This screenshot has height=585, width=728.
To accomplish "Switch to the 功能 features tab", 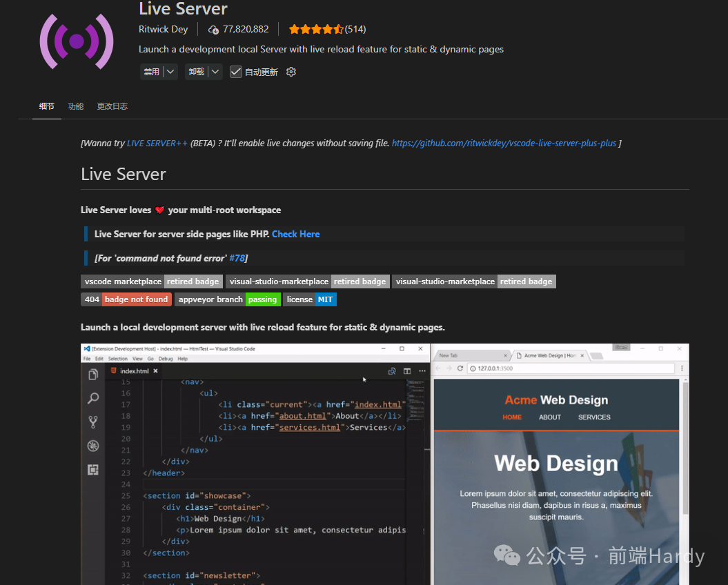I will (76, 106).
